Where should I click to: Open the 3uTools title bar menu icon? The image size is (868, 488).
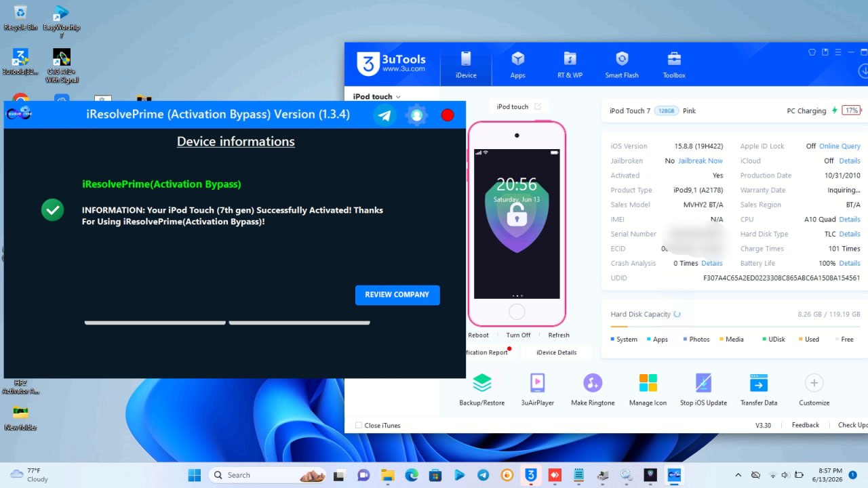click(839, 52)
